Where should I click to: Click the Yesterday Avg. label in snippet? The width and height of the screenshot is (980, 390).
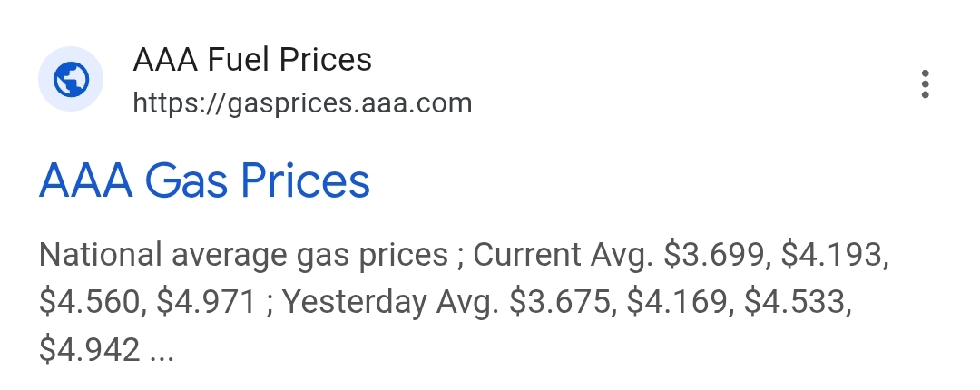391,302
